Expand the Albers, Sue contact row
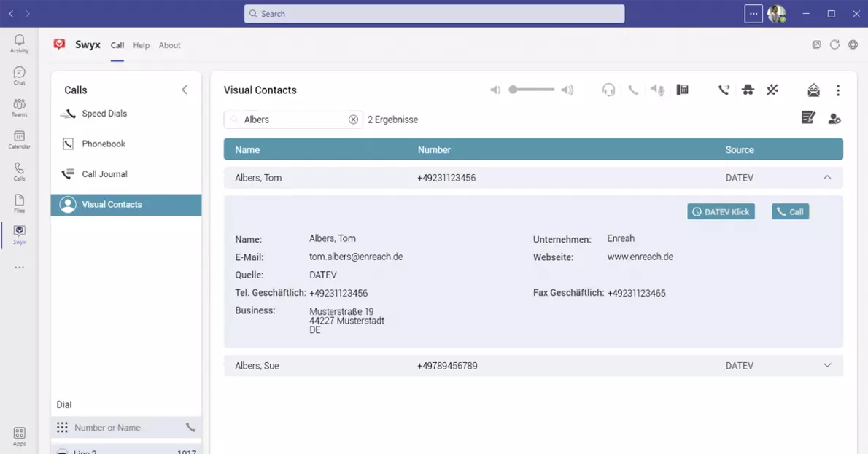This screenshot has height=454, width=868. click(827, 366)
